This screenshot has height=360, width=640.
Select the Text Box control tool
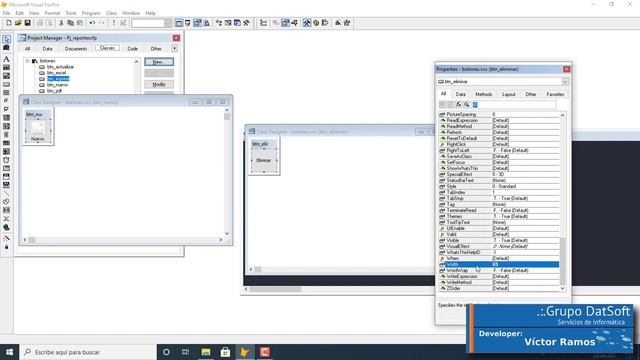coord(7,67)
